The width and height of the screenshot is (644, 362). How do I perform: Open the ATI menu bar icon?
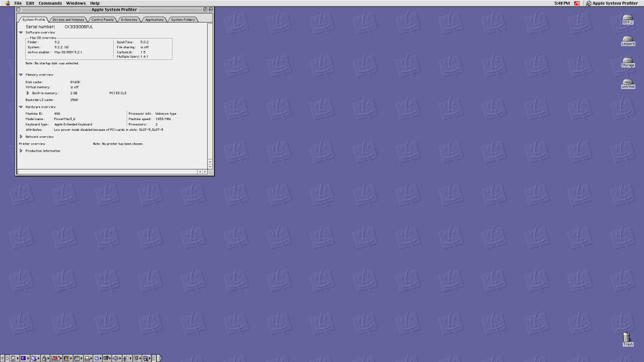tap(577, 3)
